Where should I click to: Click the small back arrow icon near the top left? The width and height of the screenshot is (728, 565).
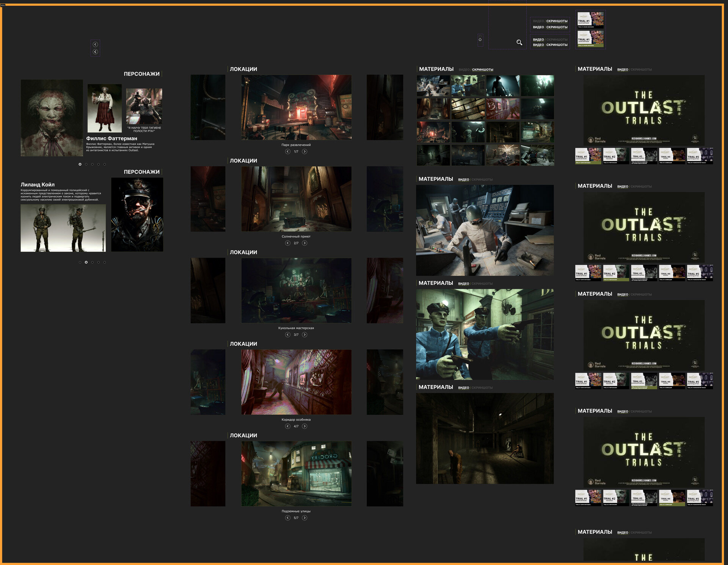pyautogui.click(x=95, y=45)
